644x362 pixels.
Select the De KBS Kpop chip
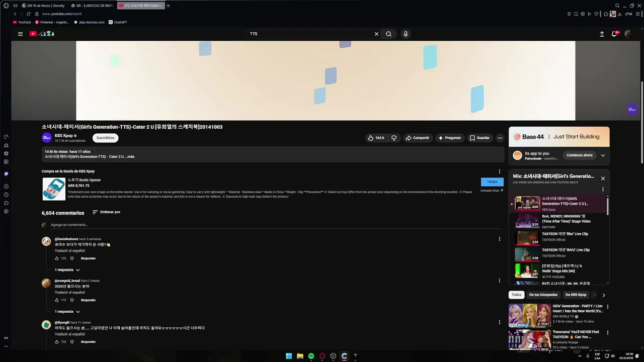coord(576,295)
